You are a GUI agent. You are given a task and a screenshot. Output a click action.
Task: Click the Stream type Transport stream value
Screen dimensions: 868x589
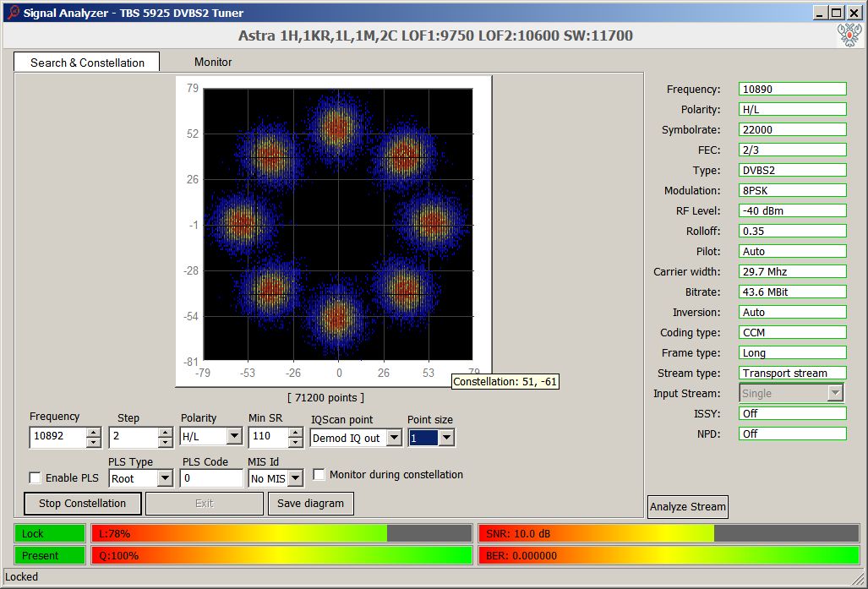pyautogui.click(x=792, y=374)
